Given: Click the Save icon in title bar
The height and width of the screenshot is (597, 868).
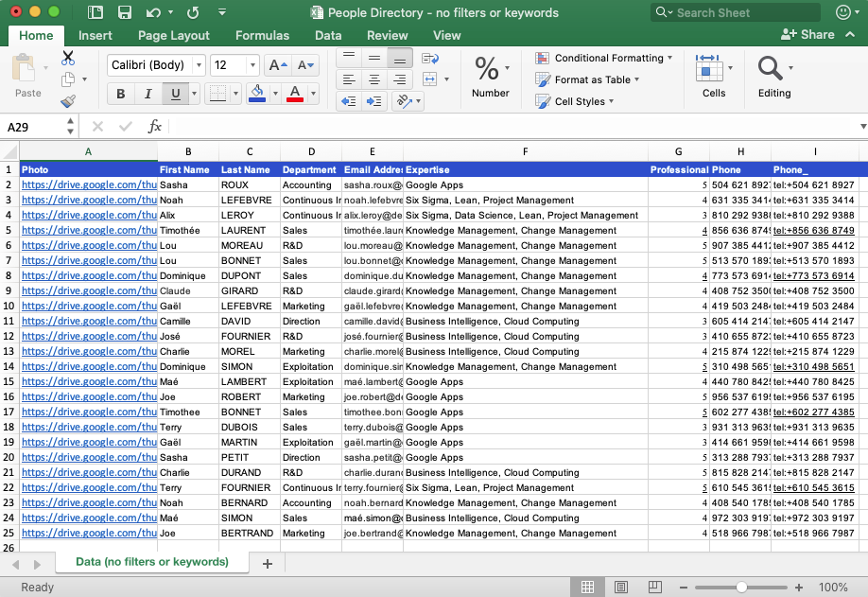Looking at the screenshot, I should [125, 12].
